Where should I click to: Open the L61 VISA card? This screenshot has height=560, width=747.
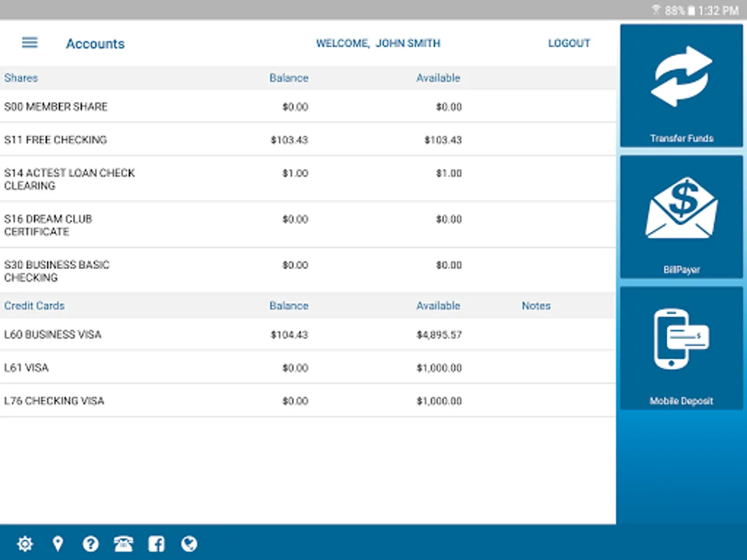tap(308, 367)
